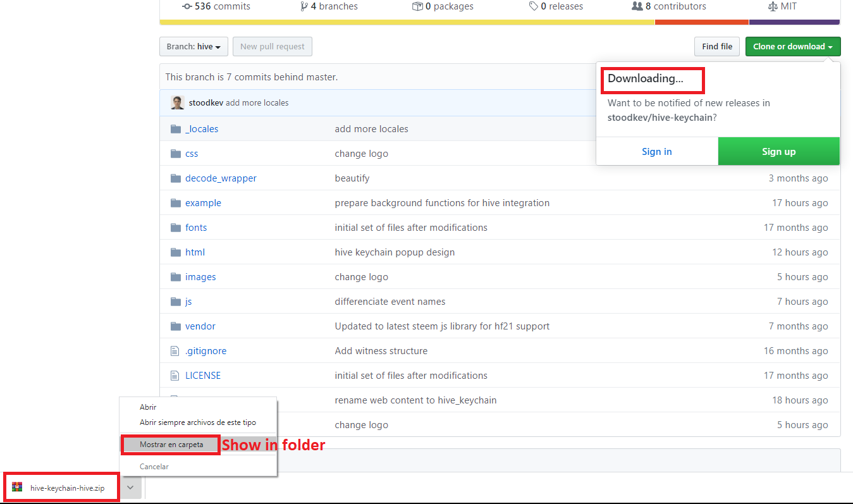Viewport: 853px width, 504px height.
Task: Open the 0 packages link
Action: click(443, 6)
